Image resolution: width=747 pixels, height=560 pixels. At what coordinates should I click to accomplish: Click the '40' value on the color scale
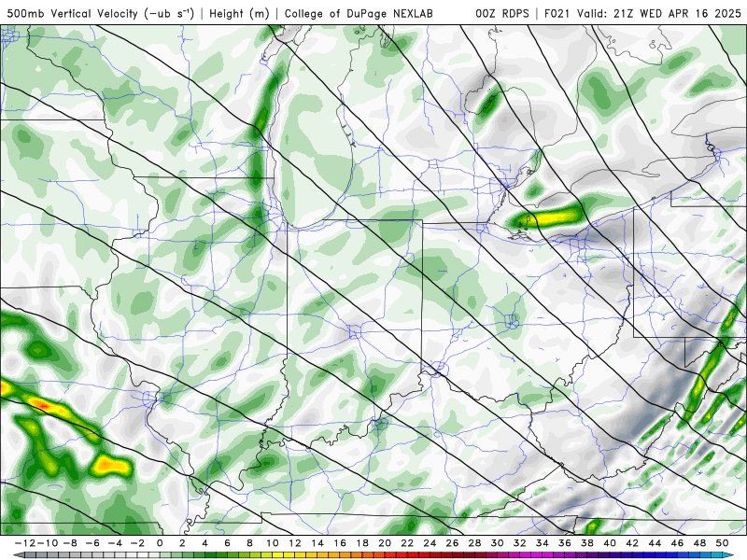610,543
